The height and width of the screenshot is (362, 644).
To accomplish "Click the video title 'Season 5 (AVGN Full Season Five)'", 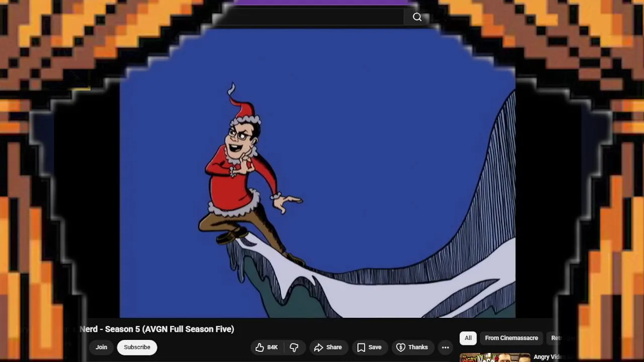I will [170, 329].
